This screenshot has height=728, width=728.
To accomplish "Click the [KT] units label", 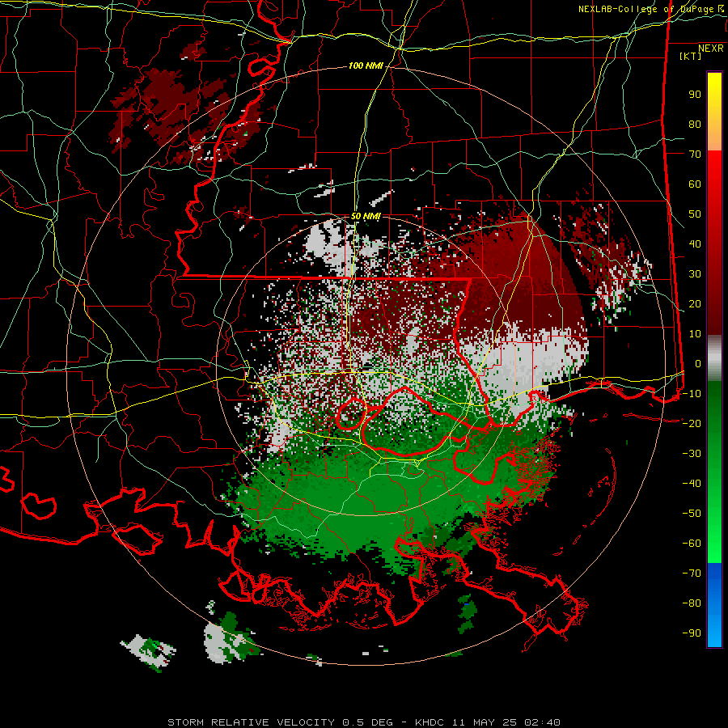I will (x=691, y=56).
